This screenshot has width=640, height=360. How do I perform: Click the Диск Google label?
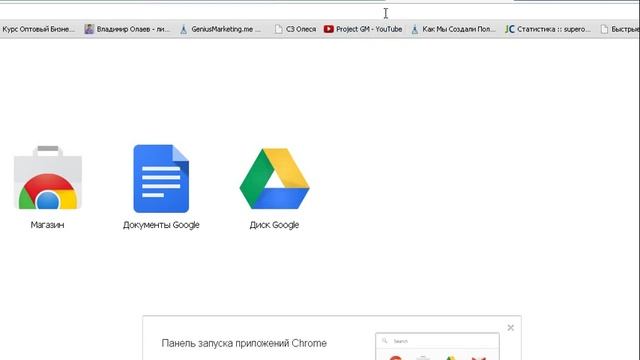tap(274, 225)
